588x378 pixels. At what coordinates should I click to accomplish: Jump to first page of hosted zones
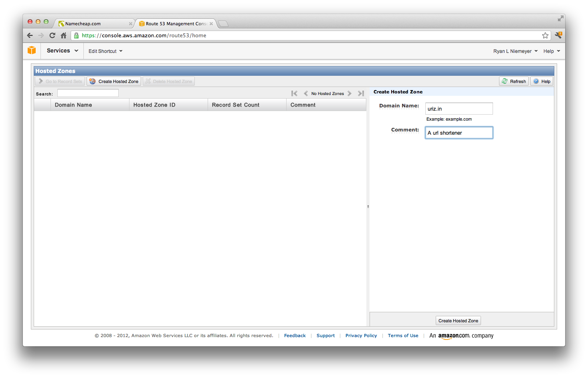(294, 93)
